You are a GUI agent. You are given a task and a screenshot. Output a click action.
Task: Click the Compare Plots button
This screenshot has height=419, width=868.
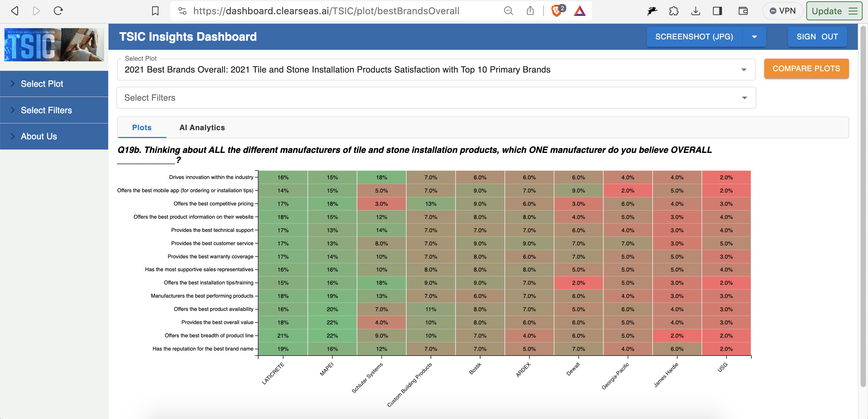806,68
